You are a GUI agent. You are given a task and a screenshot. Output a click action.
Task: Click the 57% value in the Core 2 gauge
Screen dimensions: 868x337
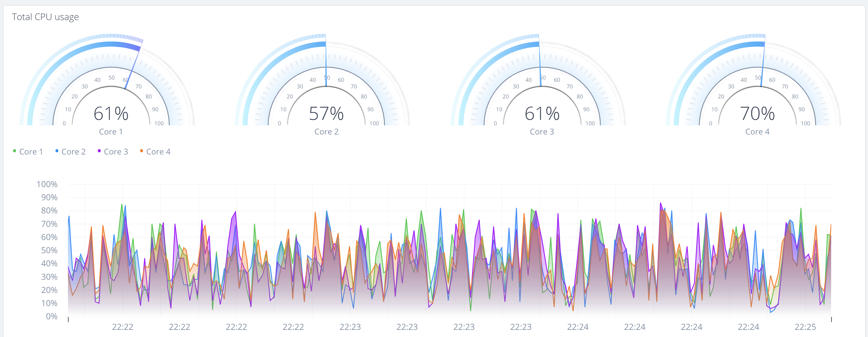(x=326, y=114)
